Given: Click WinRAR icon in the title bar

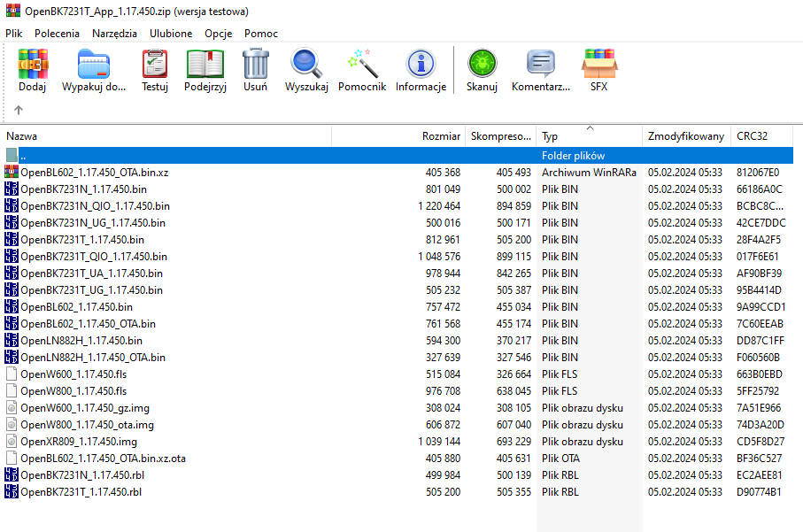Looking at the screenshot, I should tap(12, 11).
